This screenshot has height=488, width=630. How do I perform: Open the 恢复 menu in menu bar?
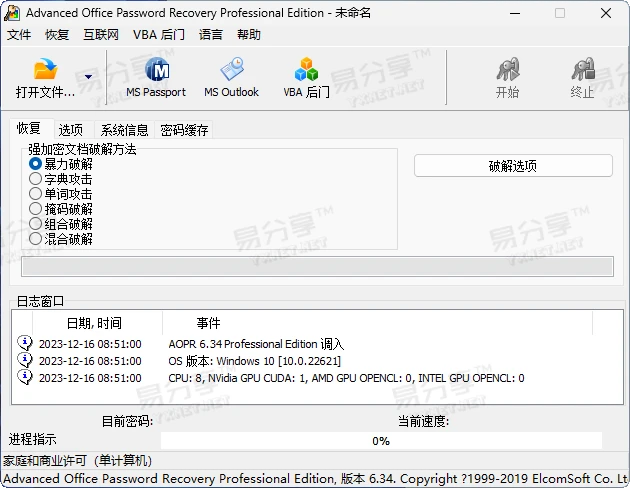pos(57,35)
